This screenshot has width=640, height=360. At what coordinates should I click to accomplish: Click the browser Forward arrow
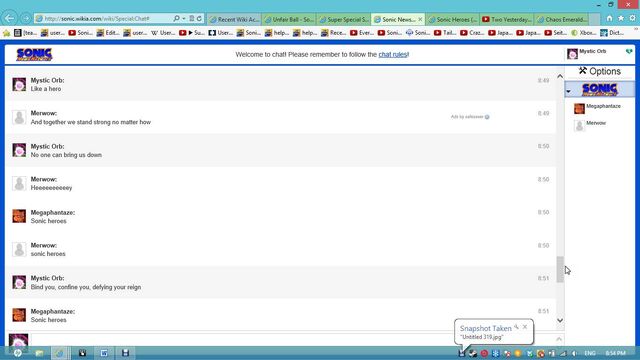click(26, 19)
